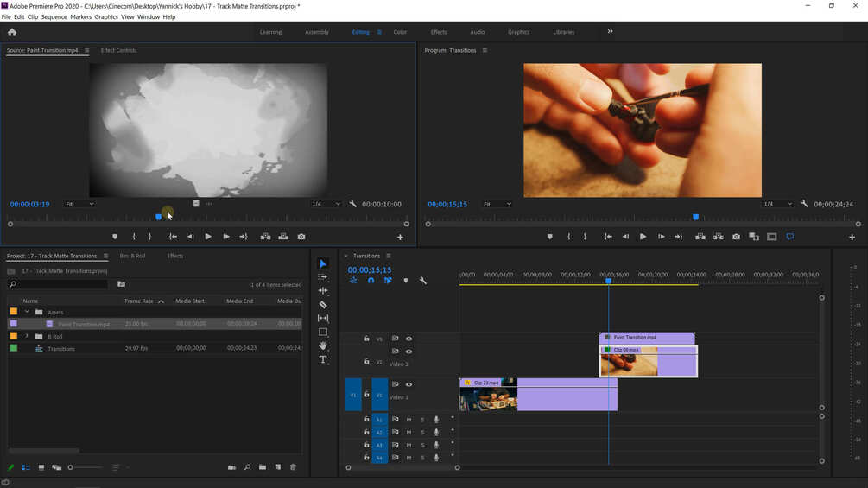Play the Program monitor sequence

coord(643,237)
